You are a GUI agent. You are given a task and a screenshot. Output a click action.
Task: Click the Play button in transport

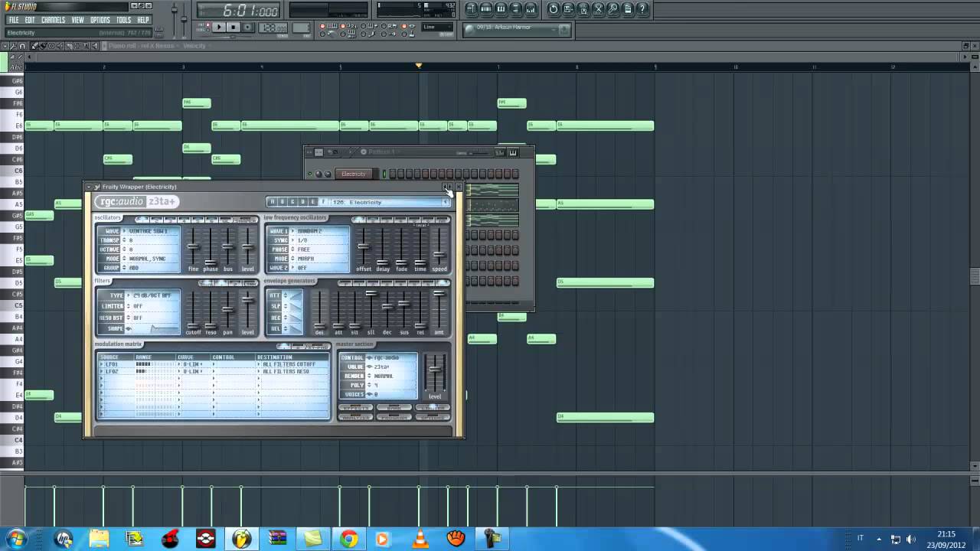(218, 27)
